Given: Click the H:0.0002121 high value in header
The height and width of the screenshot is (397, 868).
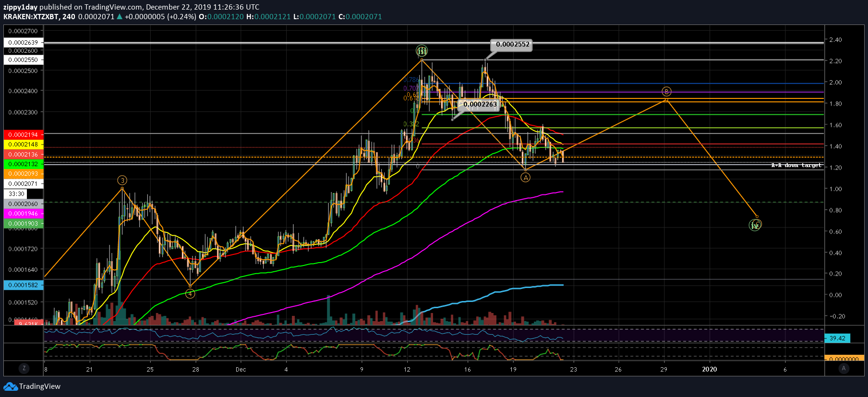Looking at the screenshot, I should point(268,17).
